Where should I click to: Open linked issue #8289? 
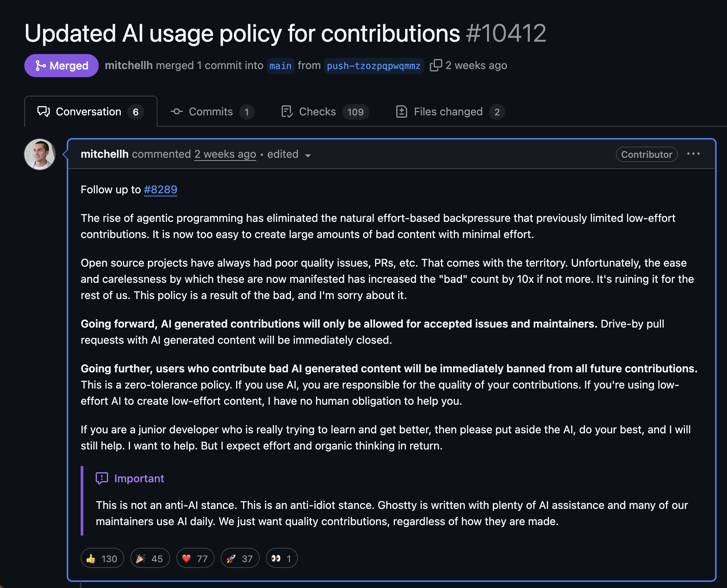tap(160, 189)
